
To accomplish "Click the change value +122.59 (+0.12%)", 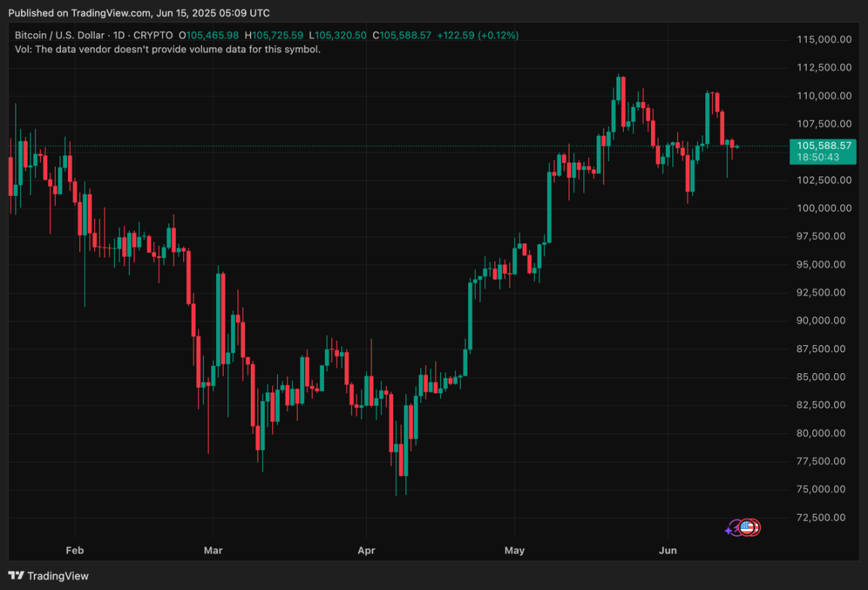I will click(478, 35).
